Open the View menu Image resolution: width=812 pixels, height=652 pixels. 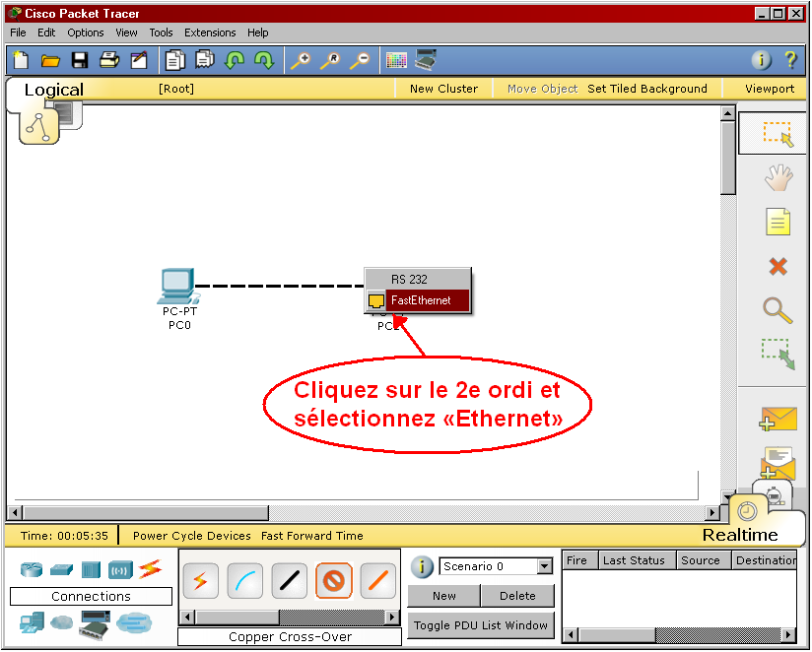pos(126,33)
